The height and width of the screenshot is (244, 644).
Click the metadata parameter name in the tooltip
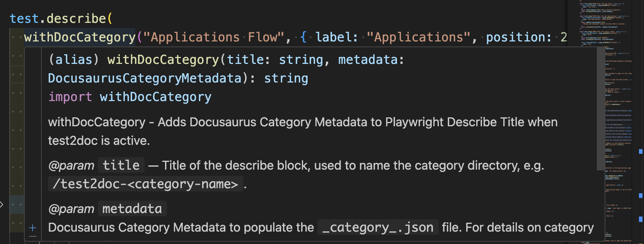[x=131, y=208]
